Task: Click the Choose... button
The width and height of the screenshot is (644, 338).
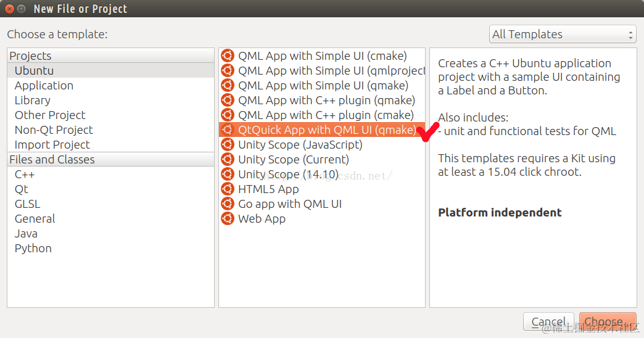Action: (608, 321)
